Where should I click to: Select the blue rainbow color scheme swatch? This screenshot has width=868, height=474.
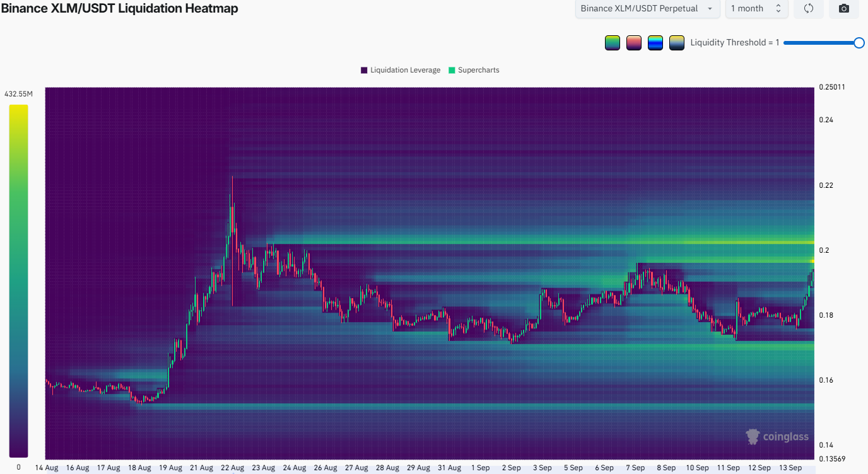pos(655,43)
